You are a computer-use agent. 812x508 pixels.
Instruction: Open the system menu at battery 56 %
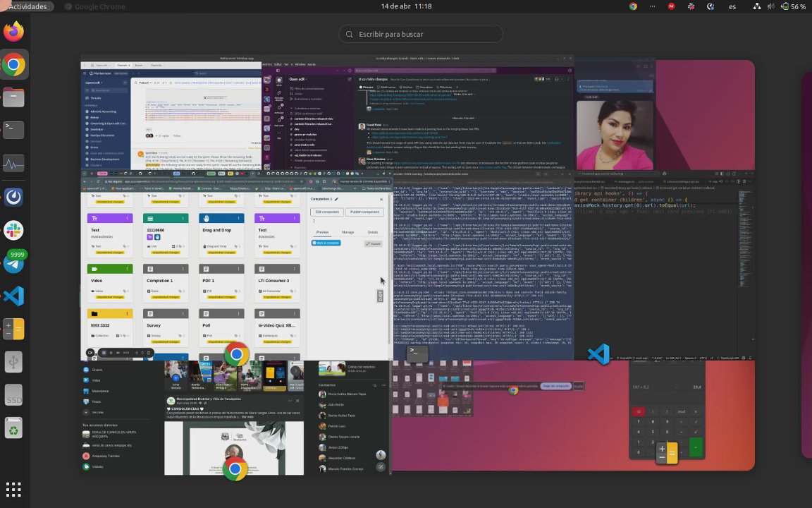[x=793, y=6]
